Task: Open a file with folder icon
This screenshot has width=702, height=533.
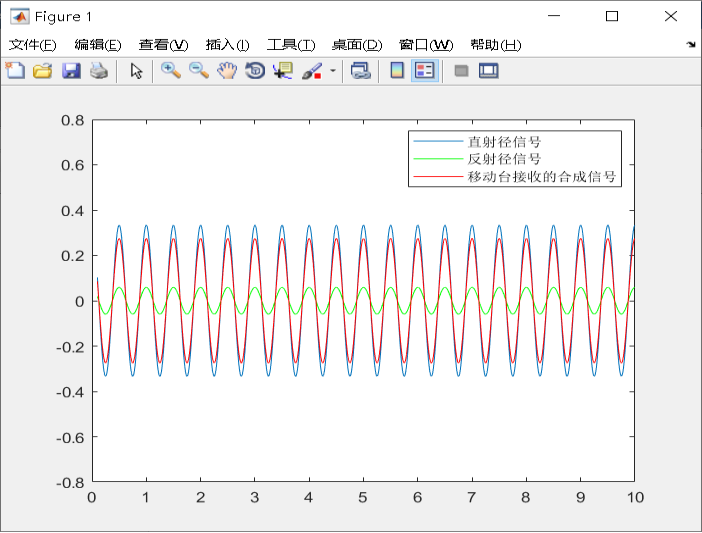Action: 43,71
